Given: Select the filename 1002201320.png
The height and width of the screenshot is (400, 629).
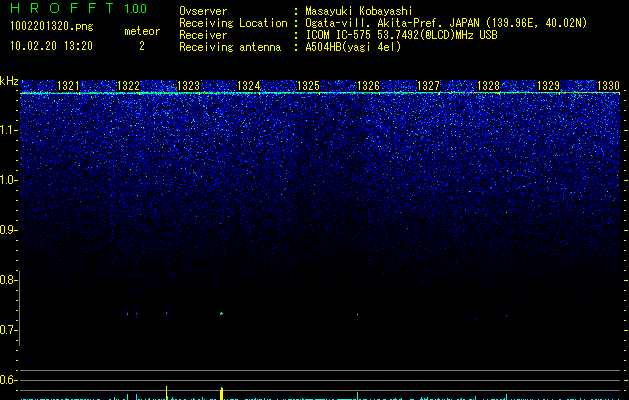Looking at the screenshot, I should (52, 26).
